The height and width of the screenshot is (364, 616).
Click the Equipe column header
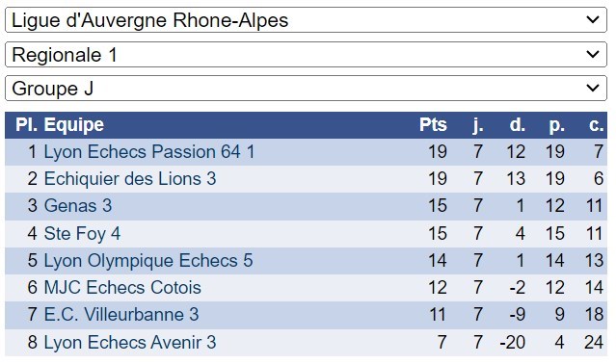(74, 125)
